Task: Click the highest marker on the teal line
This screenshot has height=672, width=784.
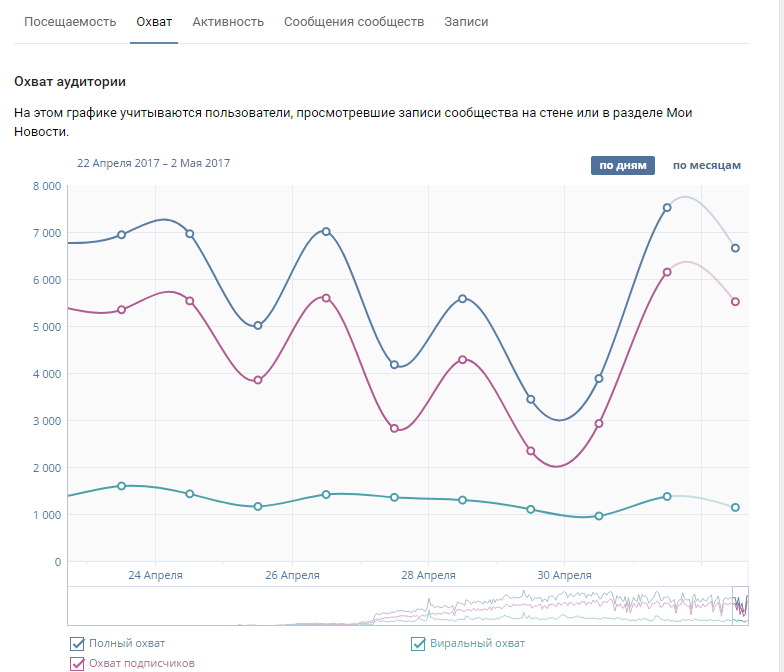Action: (122, 486)
